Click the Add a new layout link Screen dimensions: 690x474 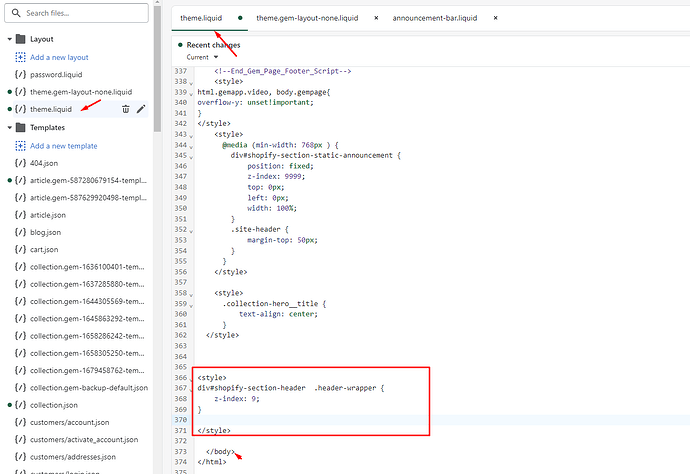coord(59,58)
